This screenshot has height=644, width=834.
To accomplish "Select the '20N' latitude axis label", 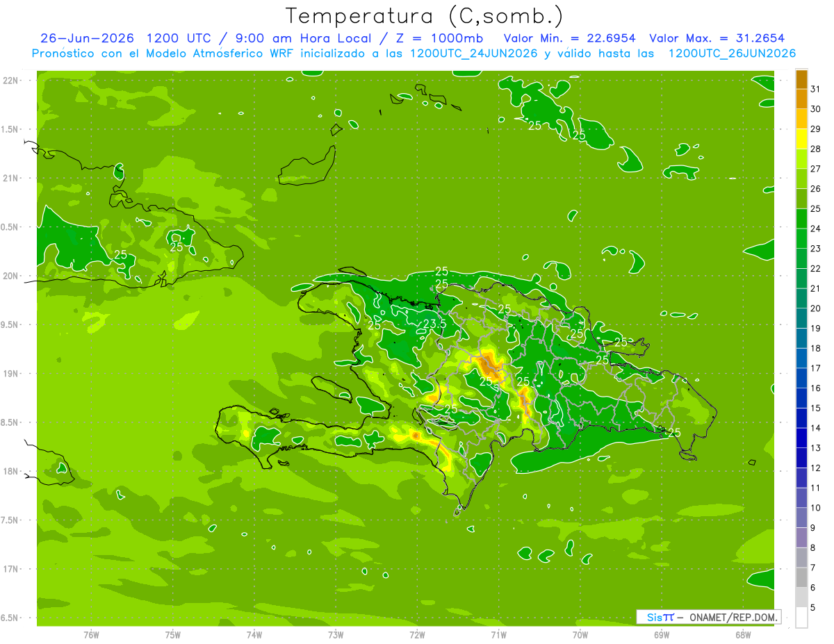I will (x=10, y=276).
